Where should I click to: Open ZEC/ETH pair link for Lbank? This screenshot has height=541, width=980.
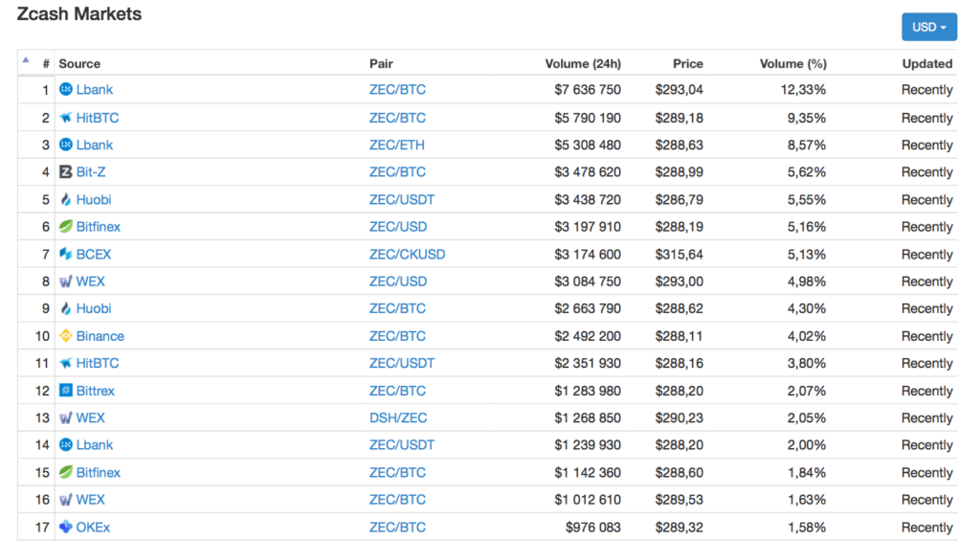(x=397, y=145)
